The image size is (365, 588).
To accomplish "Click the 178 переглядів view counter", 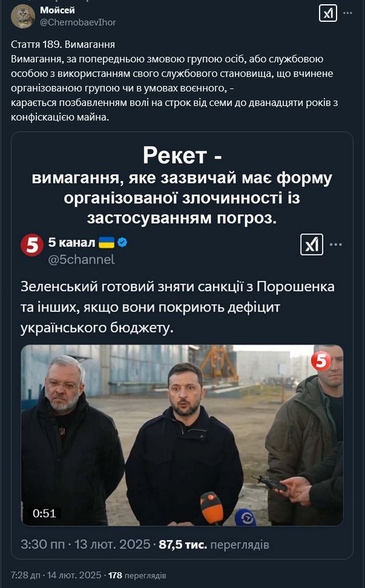I will [x=137, y=575].
